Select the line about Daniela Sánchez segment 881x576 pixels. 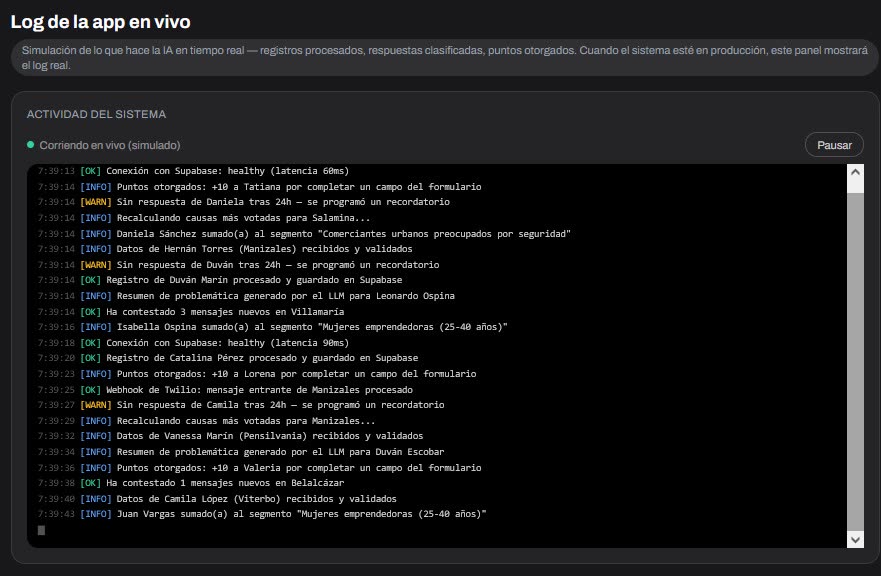[x=304, y=233]
